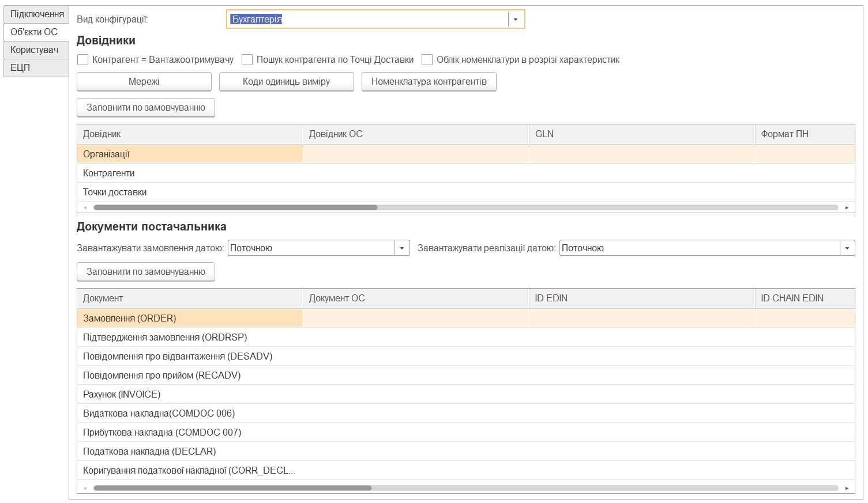Select the Рахунок (INVOICE) row
Viewport: 868px width, 503px height.
point(465,394)
